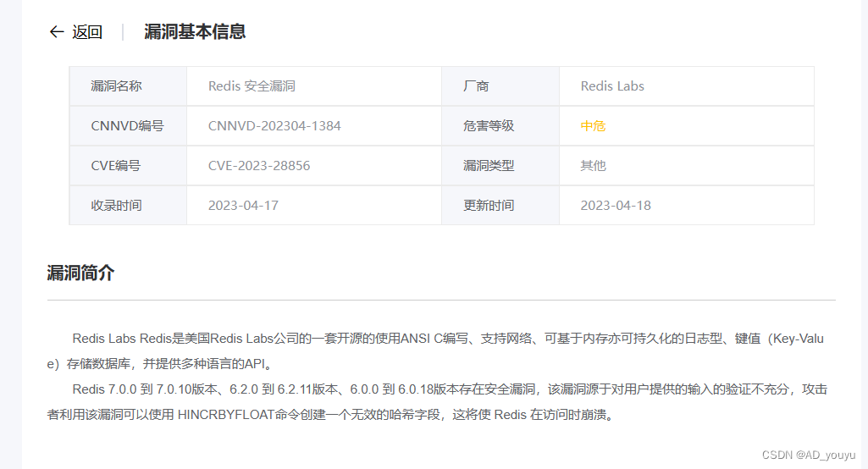Select the 危害等级 label cell
Image resolution: width=868 pixels, height=469 pixels.
(x=500, y=126)
